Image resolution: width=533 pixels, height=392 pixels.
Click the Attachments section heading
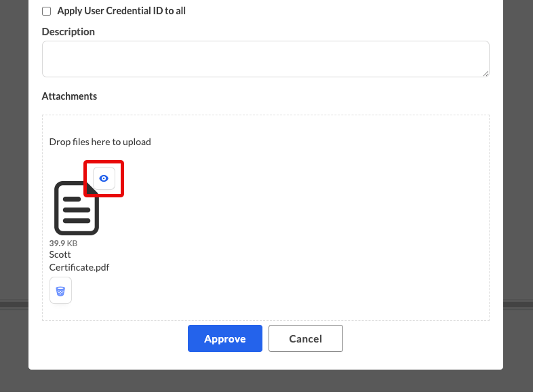tap(69, 96)
